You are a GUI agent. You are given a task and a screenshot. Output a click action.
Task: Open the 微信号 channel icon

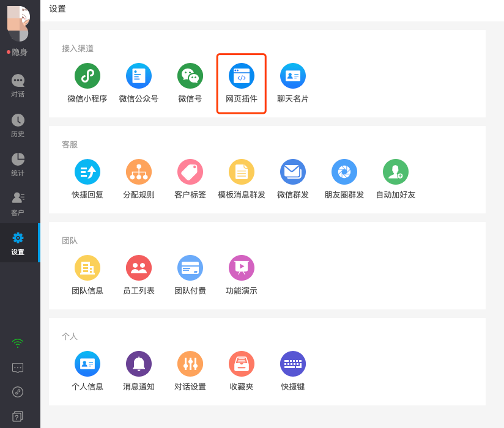190,76
